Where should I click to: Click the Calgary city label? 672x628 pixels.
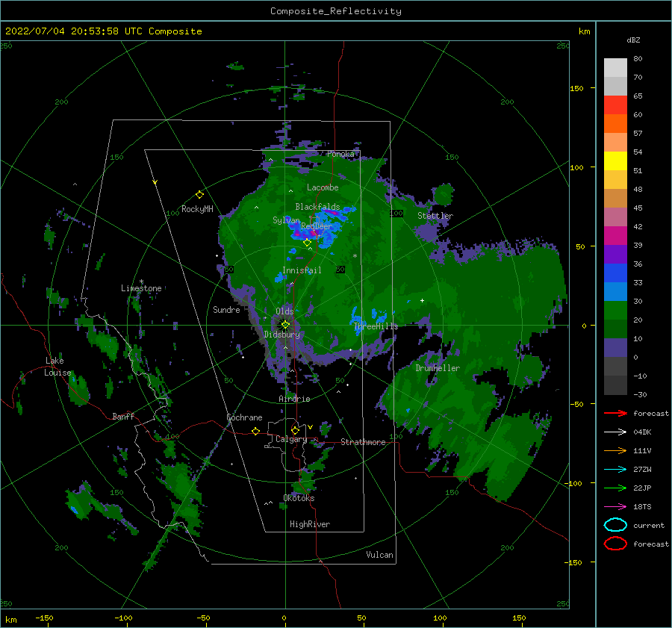pyautogui.click(x=291, y=439)
